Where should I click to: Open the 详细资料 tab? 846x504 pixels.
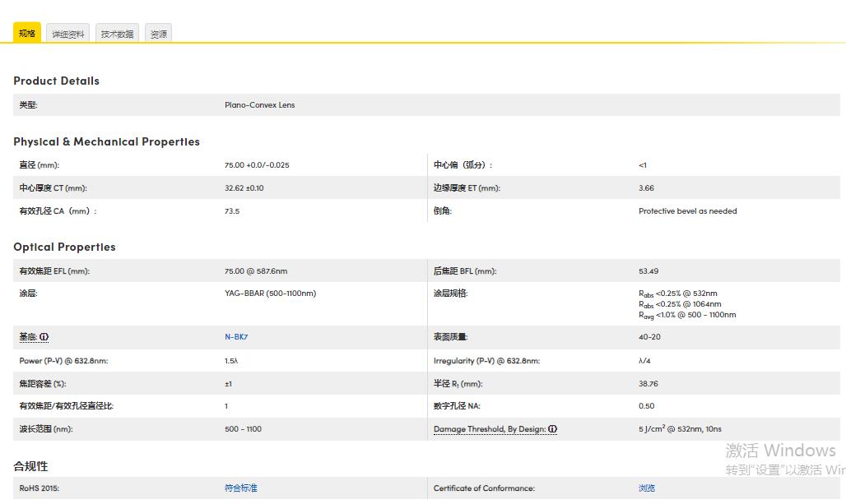coord(67,34)
